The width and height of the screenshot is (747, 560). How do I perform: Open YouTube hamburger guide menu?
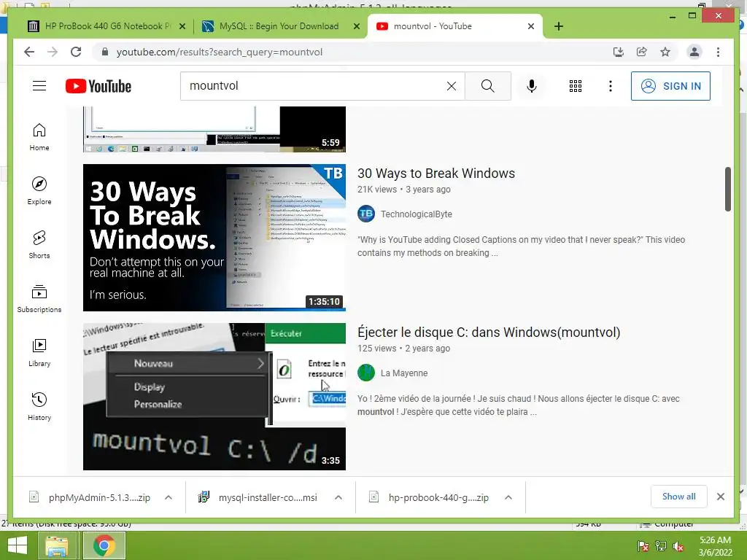coord(39,86)
